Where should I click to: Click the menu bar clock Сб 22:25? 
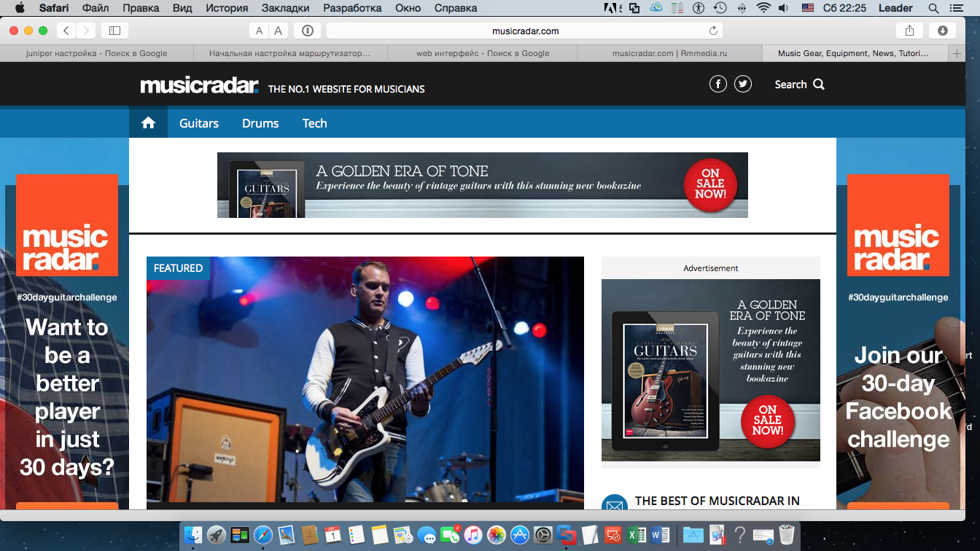pyautogui.click(x=844, y=8)
